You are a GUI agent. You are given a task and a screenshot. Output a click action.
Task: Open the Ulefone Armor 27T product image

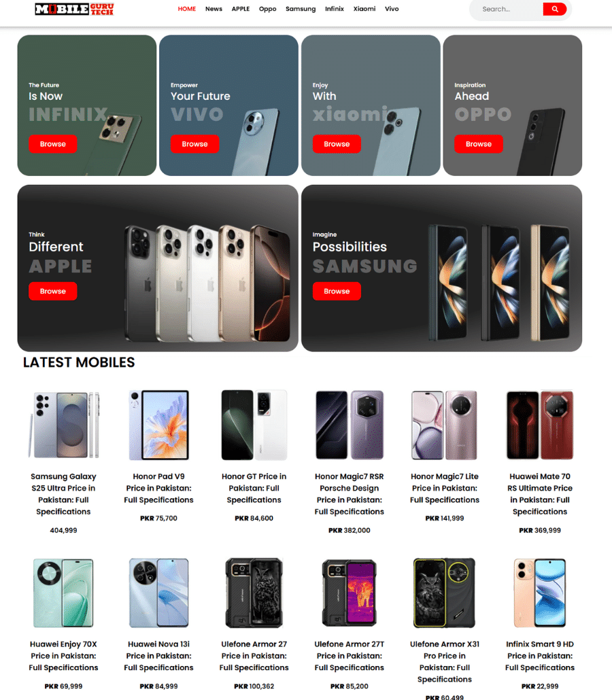coord(350,593)
